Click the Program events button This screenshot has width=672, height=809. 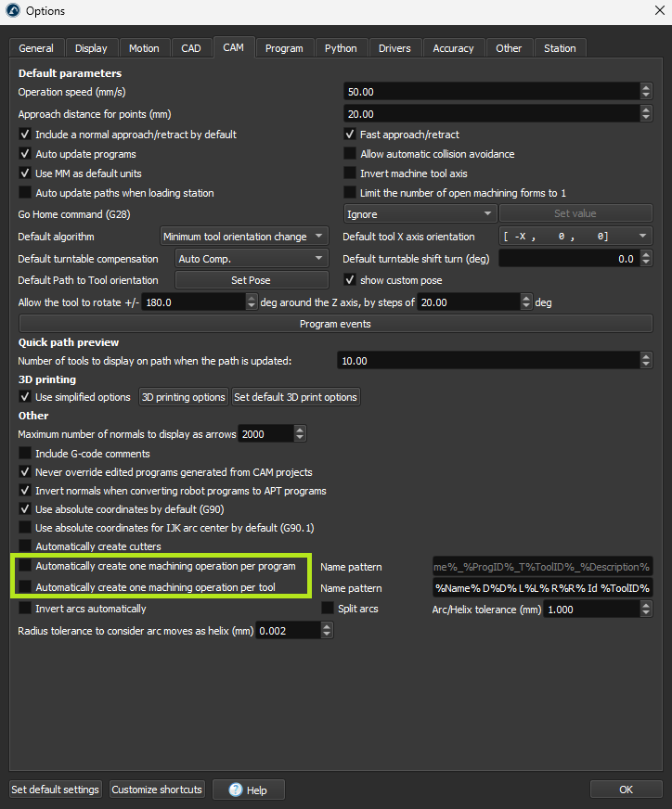(335, 324)
